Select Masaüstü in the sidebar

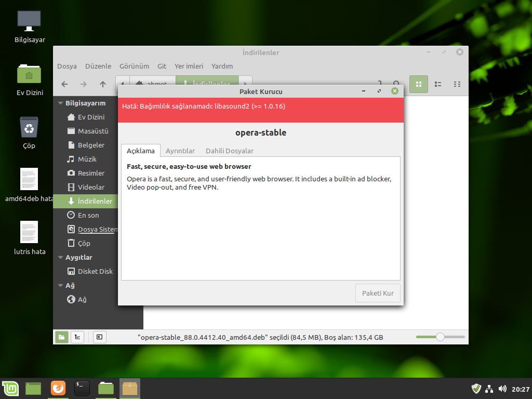86,131
